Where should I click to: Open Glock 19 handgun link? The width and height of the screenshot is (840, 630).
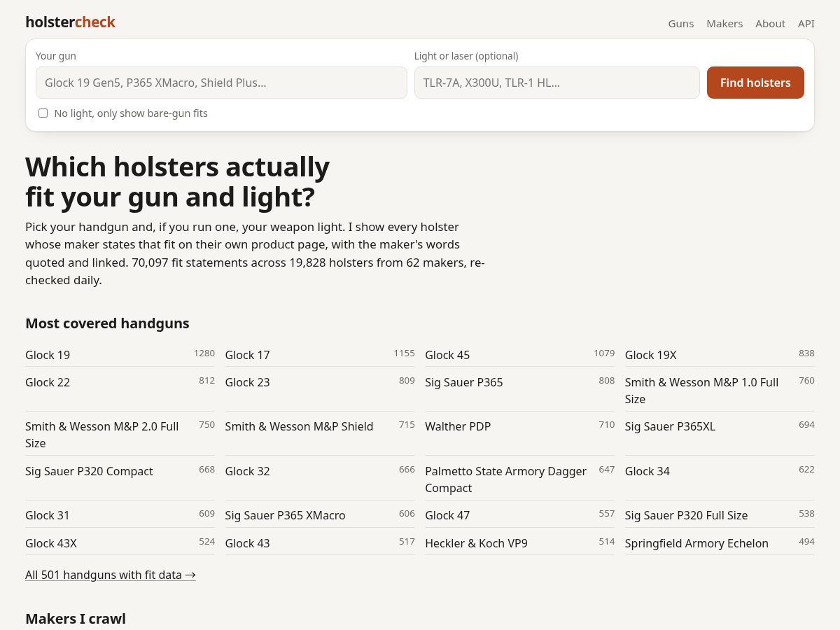tap(48, 355)
